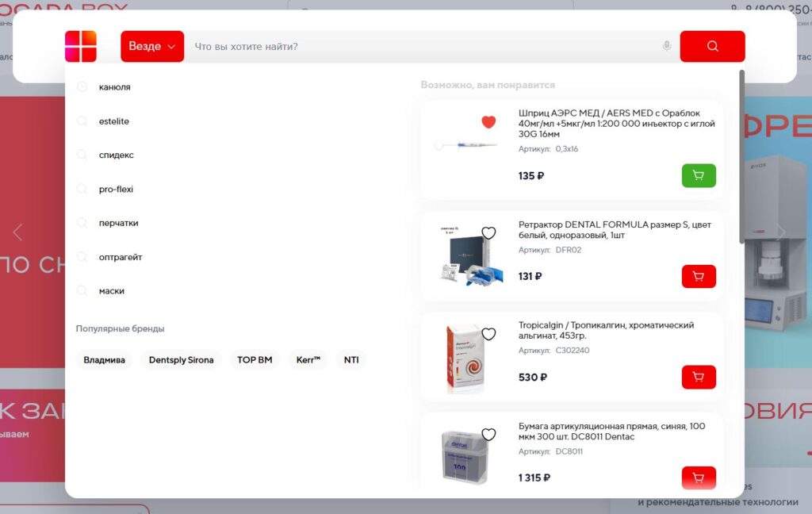Add Ретрактор DENTAL FORMULA to cart
The width and height of the screenshot is (812, 514).
[699, 276]
